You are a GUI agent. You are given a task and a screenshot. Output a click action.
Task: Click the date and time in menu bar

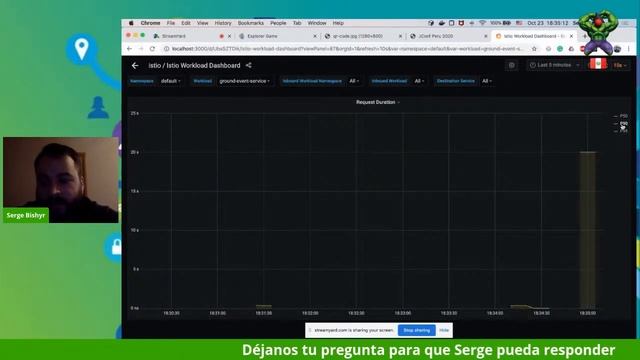(x=548, y=23)
